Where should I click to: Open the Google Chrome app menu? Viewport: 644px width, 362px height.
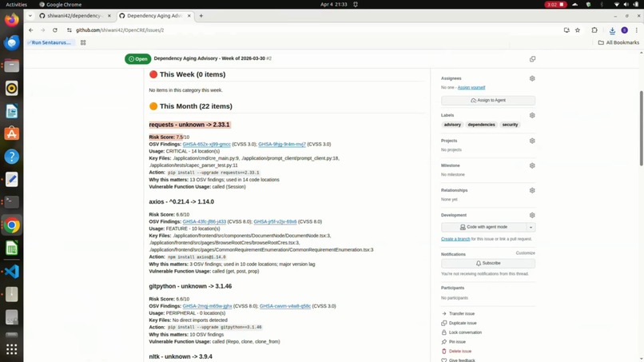pyautogui.click(x=61, y=5)
